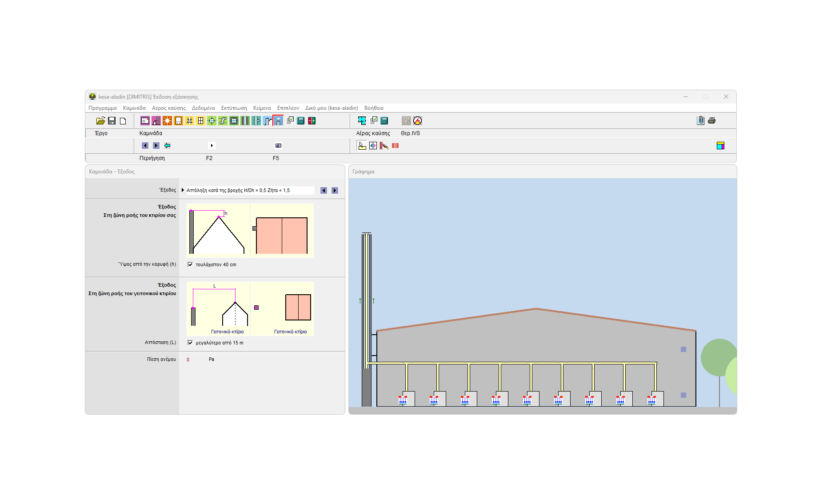This screenshot has height=504, width=823.
Task: Select the yellow grid window icon
Action: pyautogui.click(x=200, y=121)
